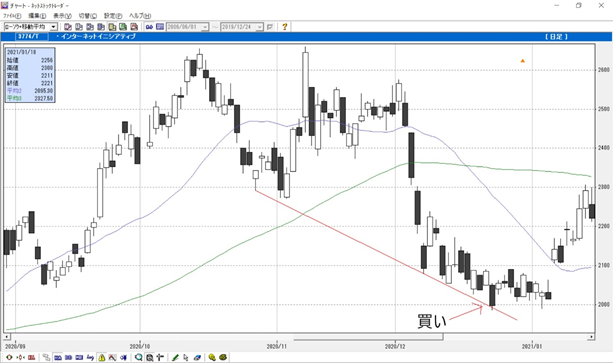Open the chart type dropdown ローソク+移動平均
Screen dimensions: 613x363
30,27
